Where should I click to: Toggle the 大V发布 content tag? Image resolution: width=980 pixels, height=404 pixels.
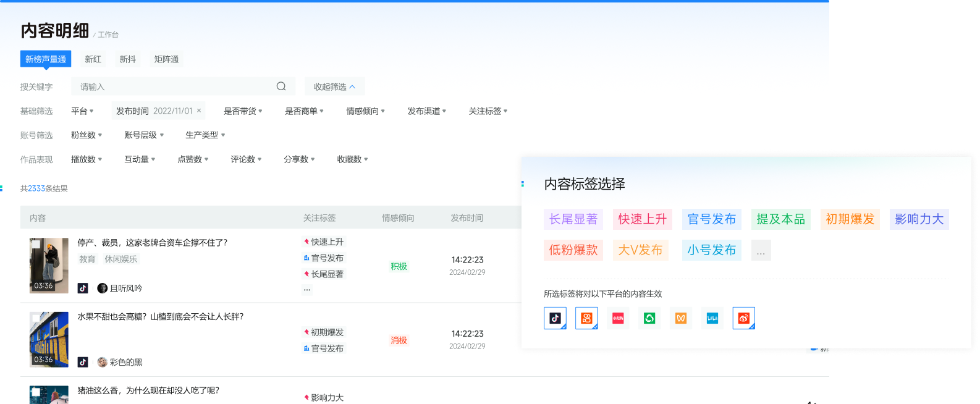(641, 250)
